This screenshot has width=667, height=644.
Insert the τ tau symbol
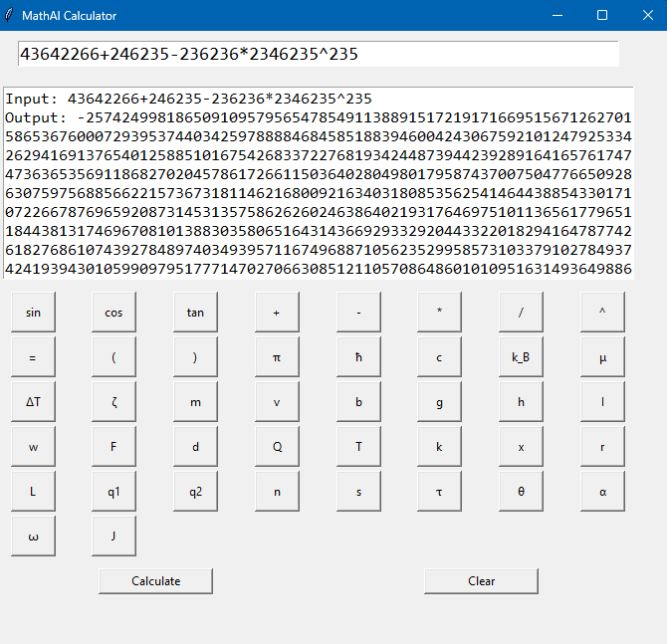coord(440,492)
